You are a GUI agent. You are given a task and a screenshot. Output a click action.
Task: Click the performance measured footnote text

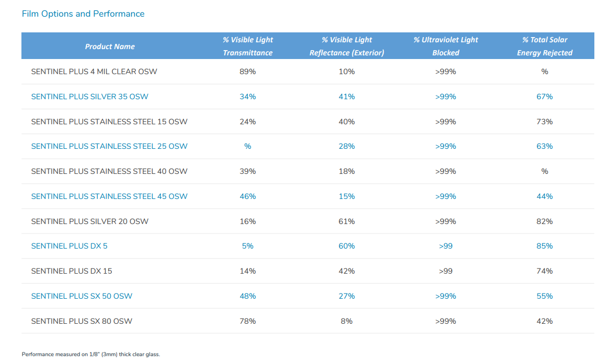[x=91, y=355]
